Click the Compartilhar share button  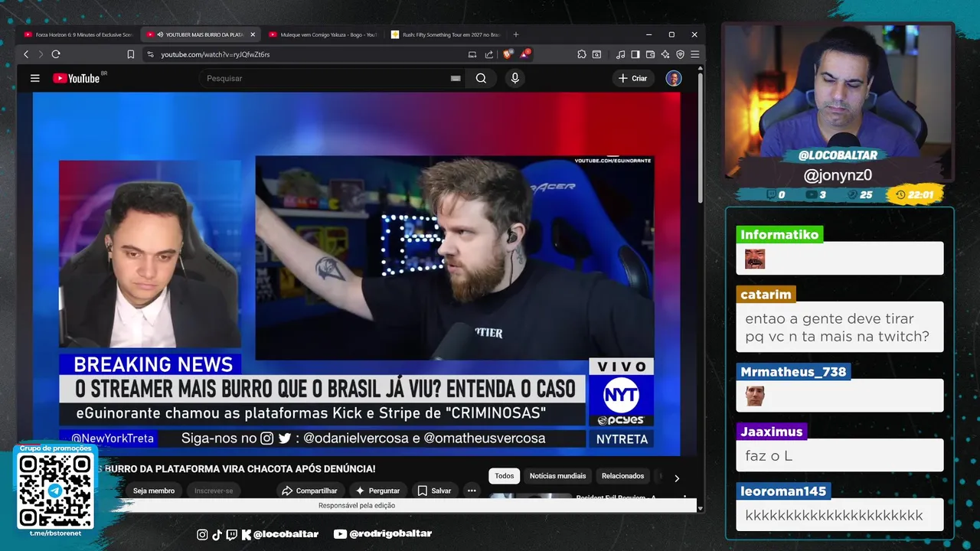(x=309, y=491)
